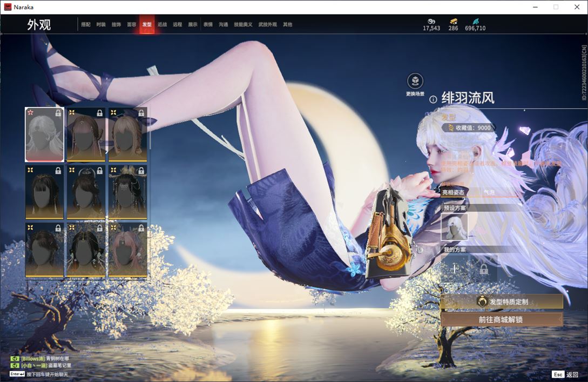Select the highlighted 发型 tab
Viewport: 588px width, 382px height.
click(x=147, y=24)
